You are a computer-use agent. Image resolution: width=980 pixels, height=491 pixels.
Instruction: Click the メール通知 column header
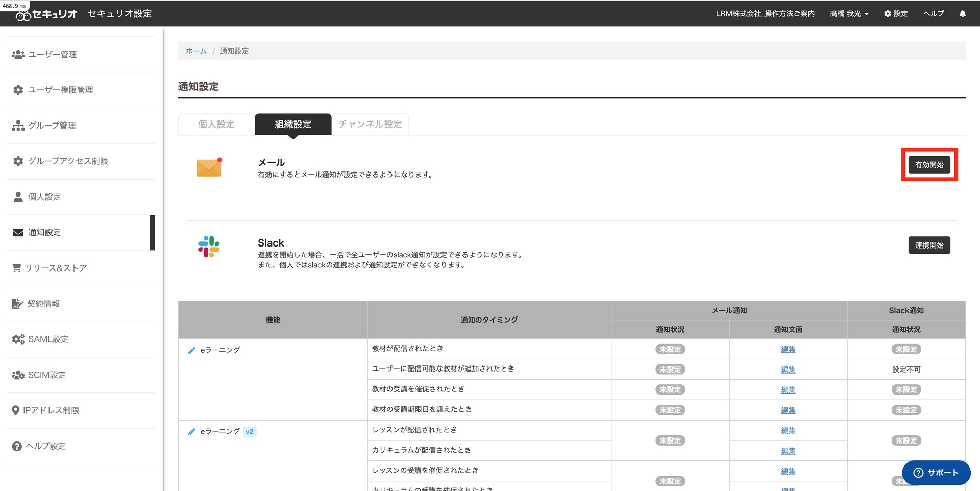click(x=729, y=310)
